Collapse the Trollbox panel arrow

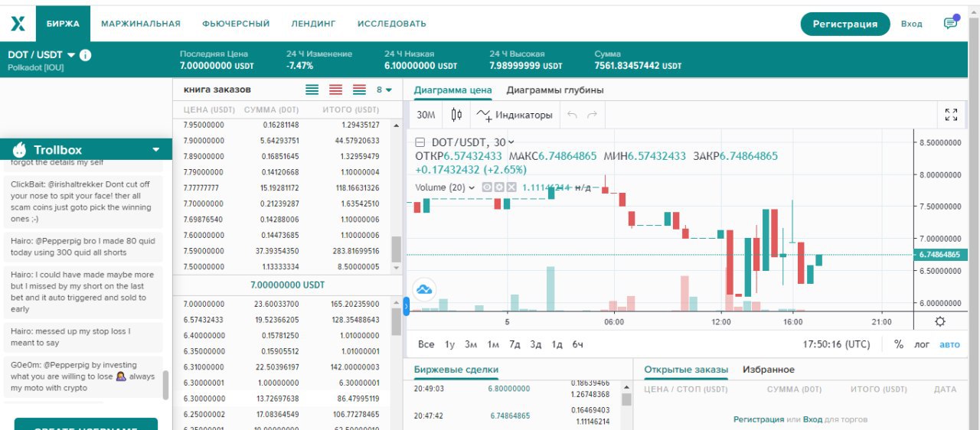tap(156, 150)
